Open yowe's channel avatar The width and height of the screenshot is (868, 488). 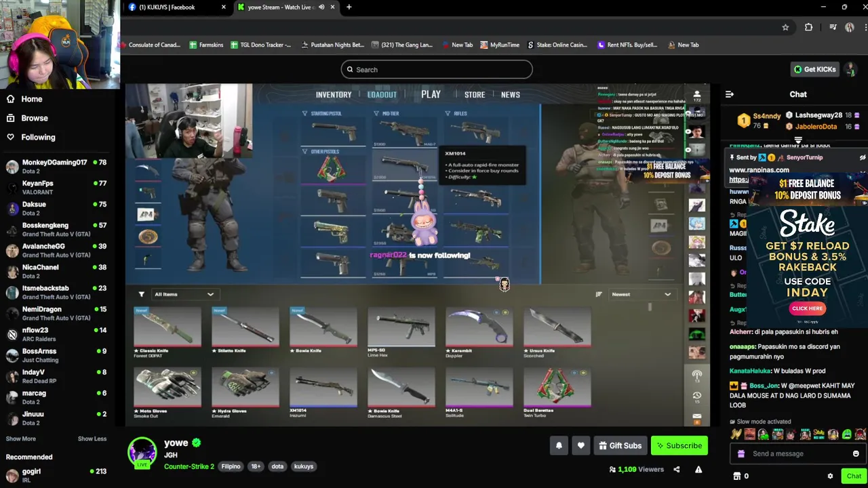(142, 451)
